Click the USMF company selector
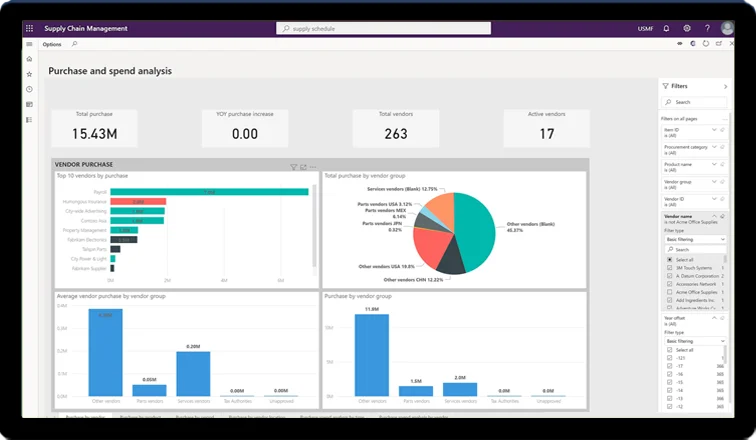 coord(643,28)
